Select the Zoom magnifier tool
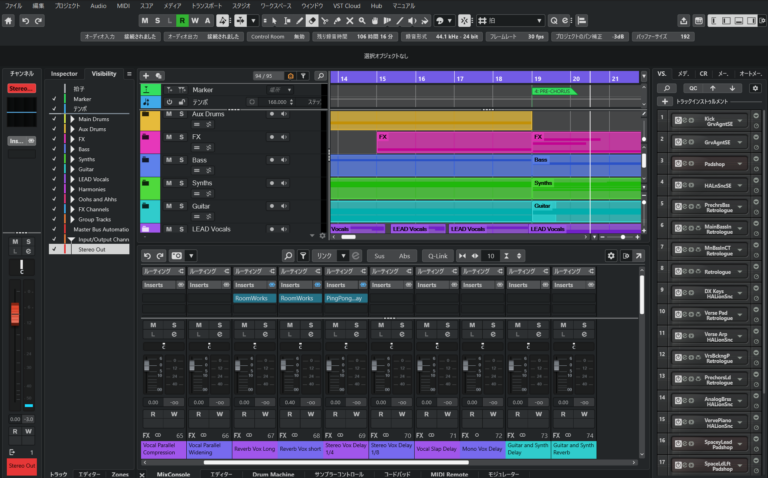The image size is (768, 478). click(362, 21)
